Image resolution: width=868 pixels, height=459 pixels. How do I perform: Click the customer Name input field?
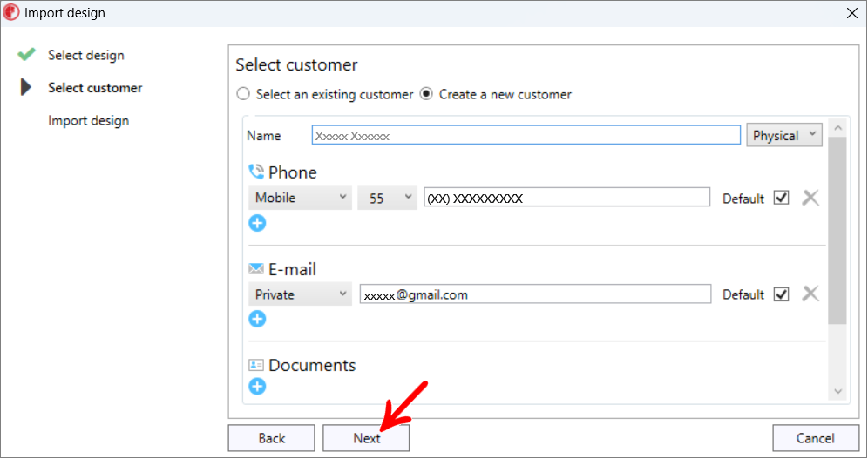pos(526,136)
